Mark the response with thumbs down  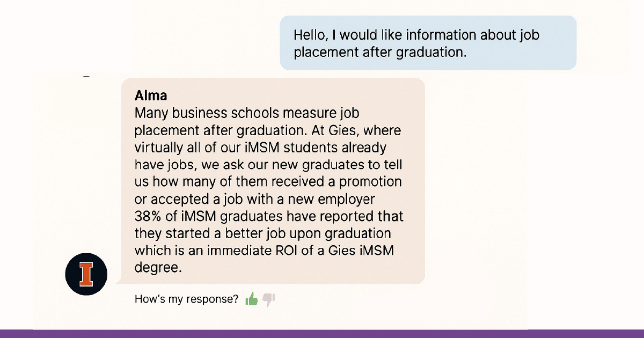point(269,300)
